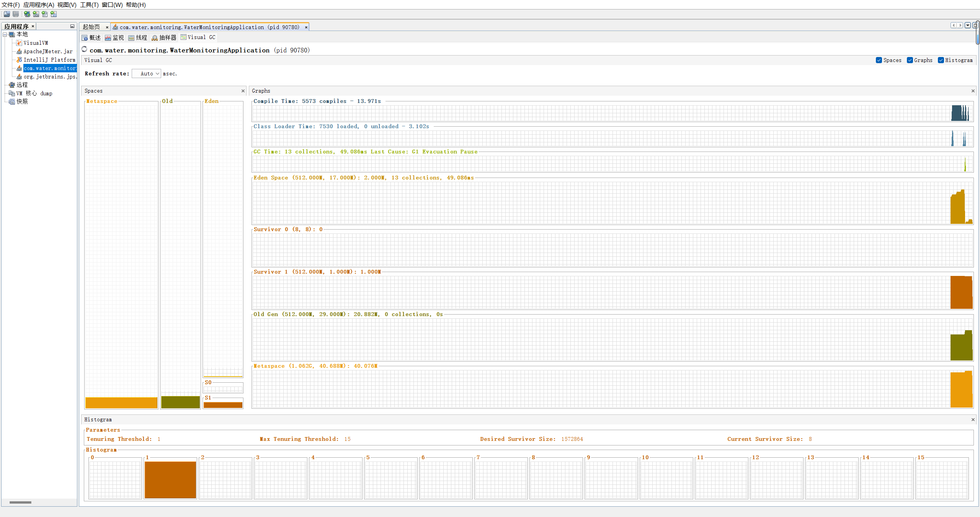Viewport: 980px width, 517px height.
Task: Close the WaterMonitoringApplication document tab
Action: (306, 27)
